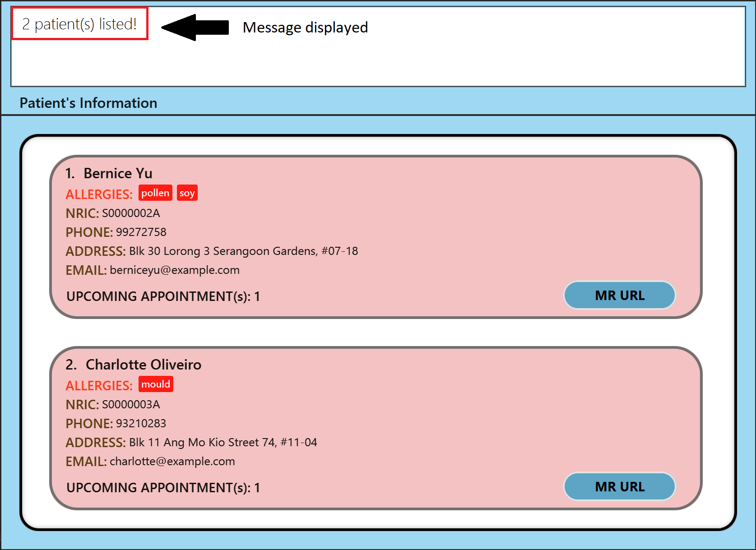Screen dimensions: 756x550
Task: Click ALLERGIES label on Bernice Yu card
Action: click(99, 194)
